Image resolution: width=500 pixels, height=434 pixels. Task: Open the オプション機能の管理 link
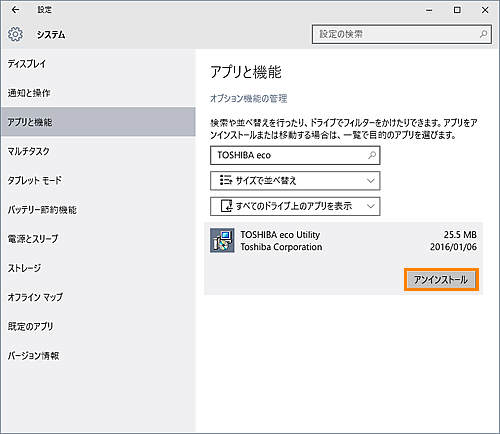[x=249, y=99]
